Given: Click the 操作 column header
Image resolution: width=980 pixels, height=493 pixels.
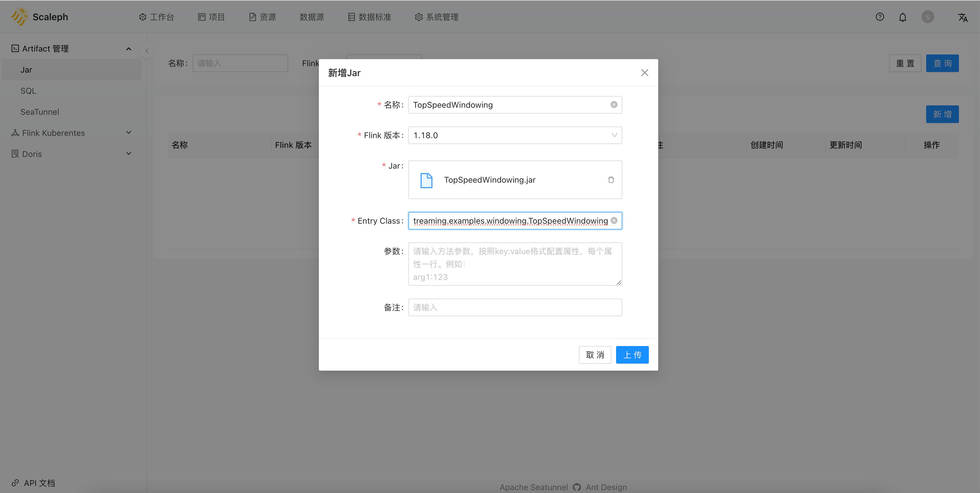Looking at the screenshot, I should [x=931, y=145].
